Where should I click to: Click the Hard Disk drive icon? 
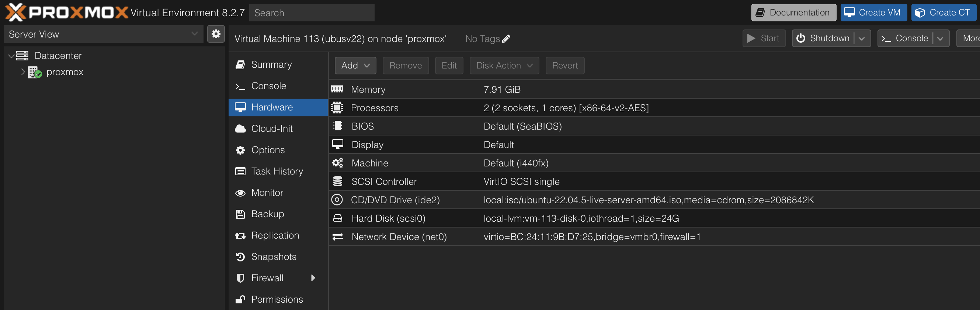tap(337, 218)
